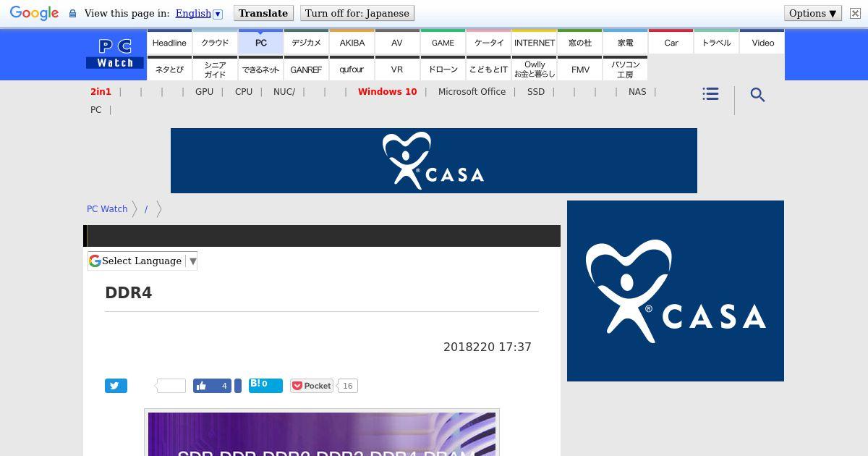
Task: Click the PC link below 2in1
Action: pos(95,110)
